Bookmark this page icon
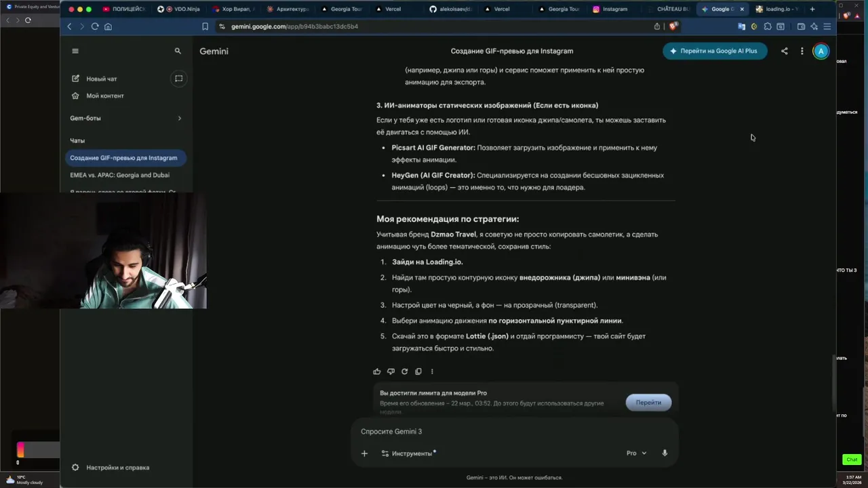868x488 pixels. pos(205,26)
